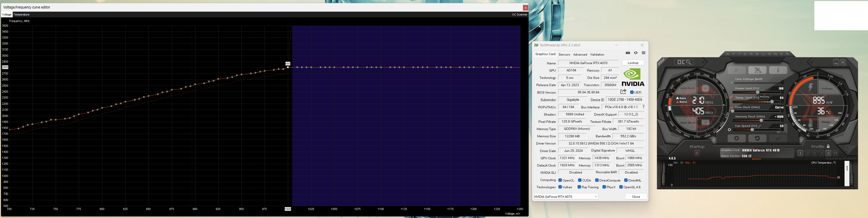Screen dimensions: 868x218
Task: Click the BIOS Version field 95.04.3E.80.64
Action: tap(588, 92)
